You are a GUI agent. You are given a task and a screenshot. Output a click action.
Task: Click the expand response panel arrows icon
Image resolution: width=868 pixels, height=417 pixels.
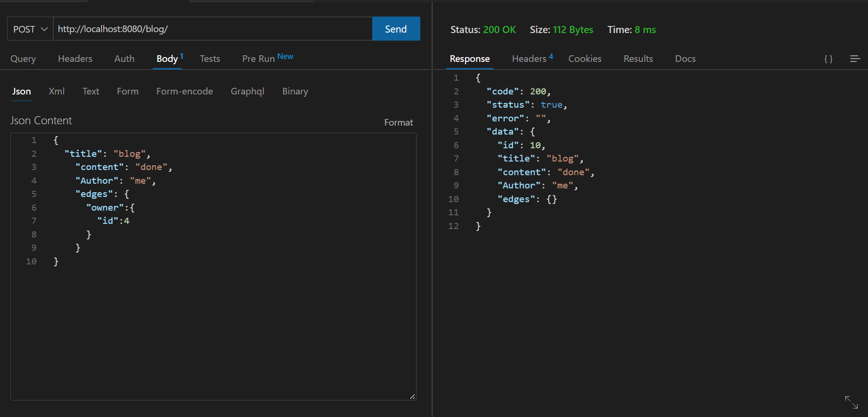(851, 402)
